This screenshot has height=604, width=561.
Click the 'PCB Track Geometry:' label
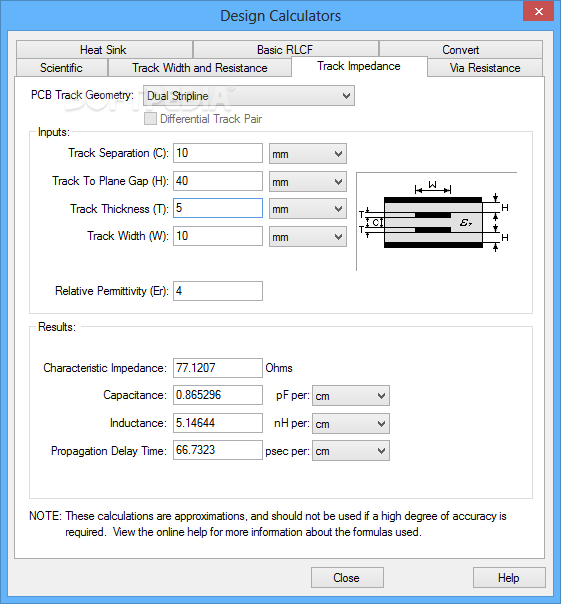82,95
